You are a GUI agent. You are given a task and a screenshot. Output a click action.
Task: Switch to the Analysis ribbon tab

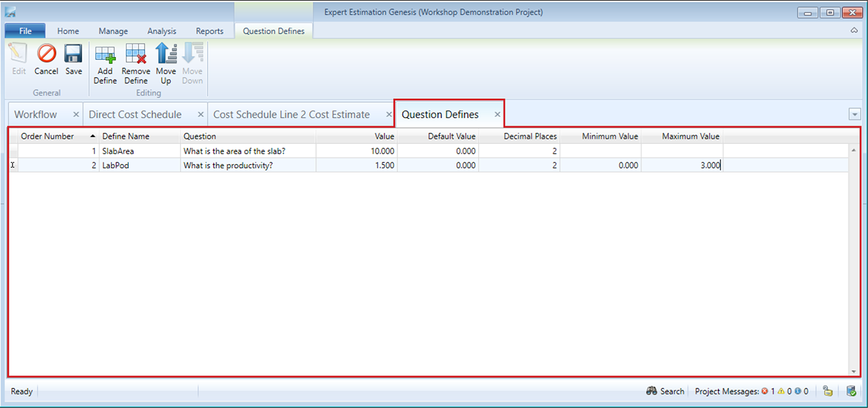coord(161,31)
